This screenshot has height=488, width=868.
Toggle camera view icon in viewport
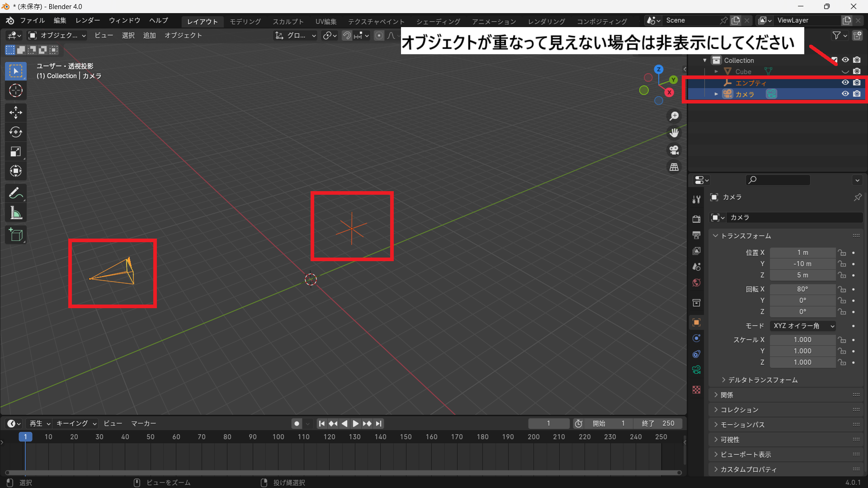pos(674,150)
